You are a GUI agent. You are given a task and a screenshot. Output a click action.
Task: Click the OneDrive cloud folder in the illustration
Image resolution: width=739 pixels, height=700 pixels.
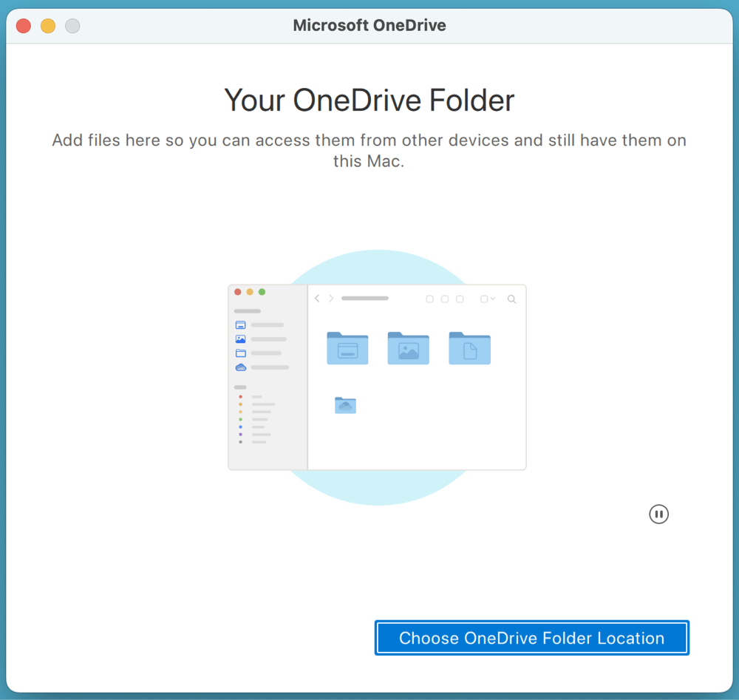coord(345,405)
